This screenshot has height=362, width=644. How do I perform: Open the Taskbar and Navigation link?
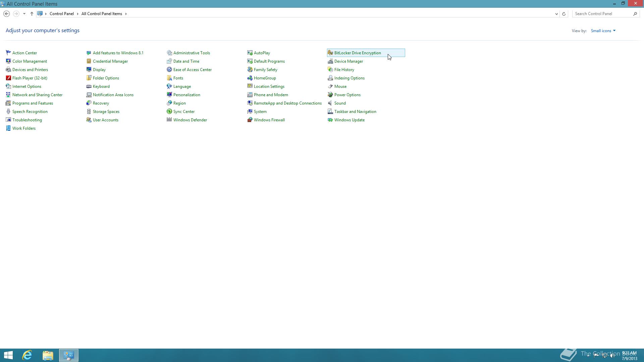[355, 111]
